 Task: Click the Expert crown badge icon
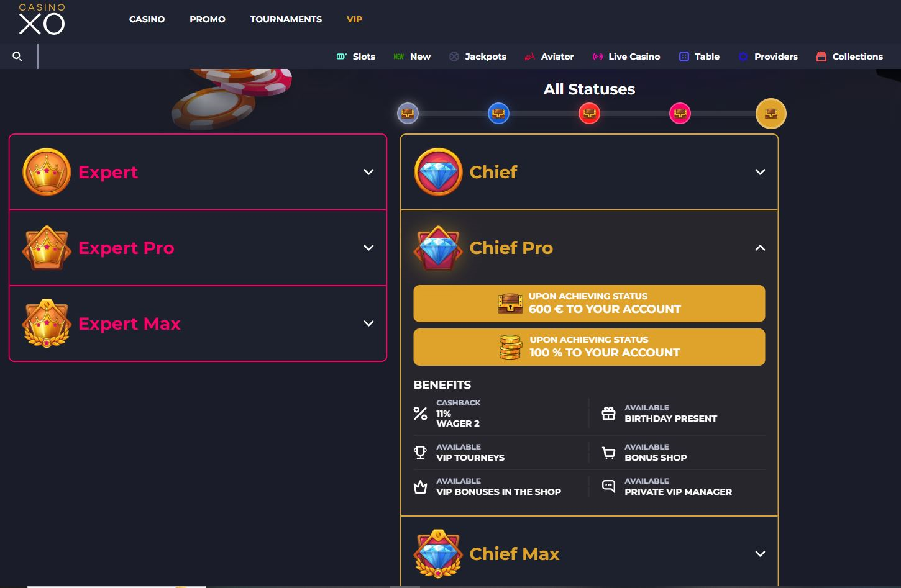point(47,172)
